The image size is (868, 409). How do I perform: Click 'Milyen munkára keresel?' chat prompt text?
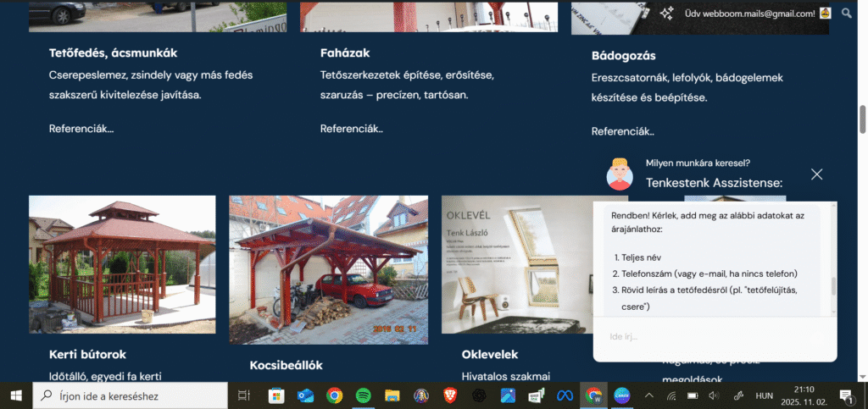(x=698, y=163)
